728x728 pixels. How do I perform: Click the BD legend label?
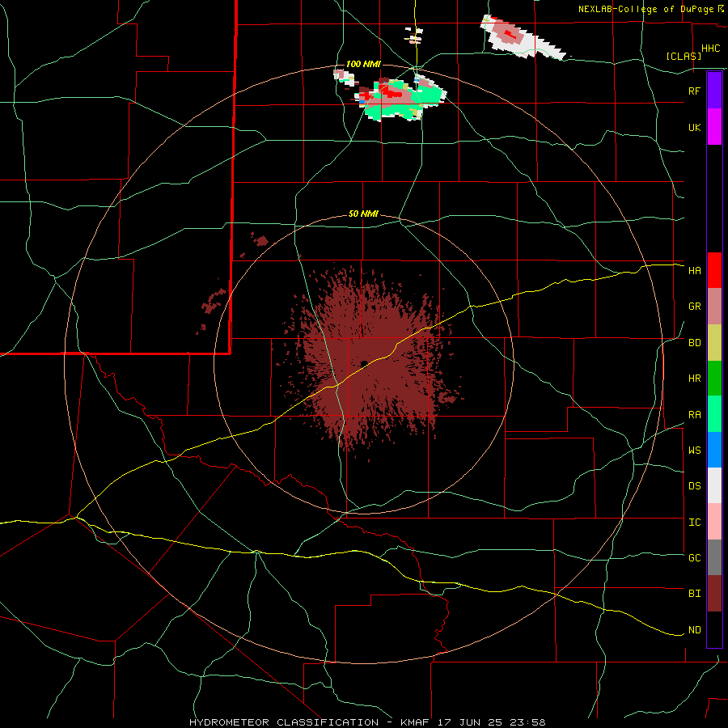pos(694,343)
